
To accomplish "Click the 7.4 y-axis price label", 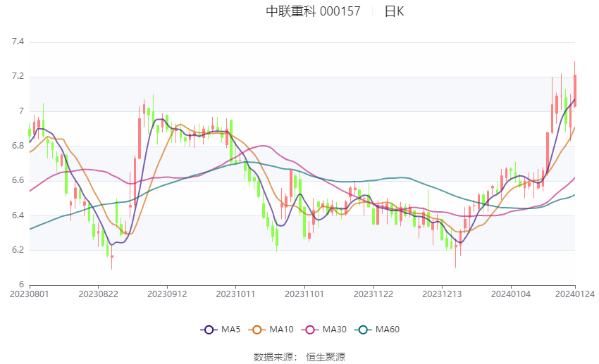I will point(18,42).
